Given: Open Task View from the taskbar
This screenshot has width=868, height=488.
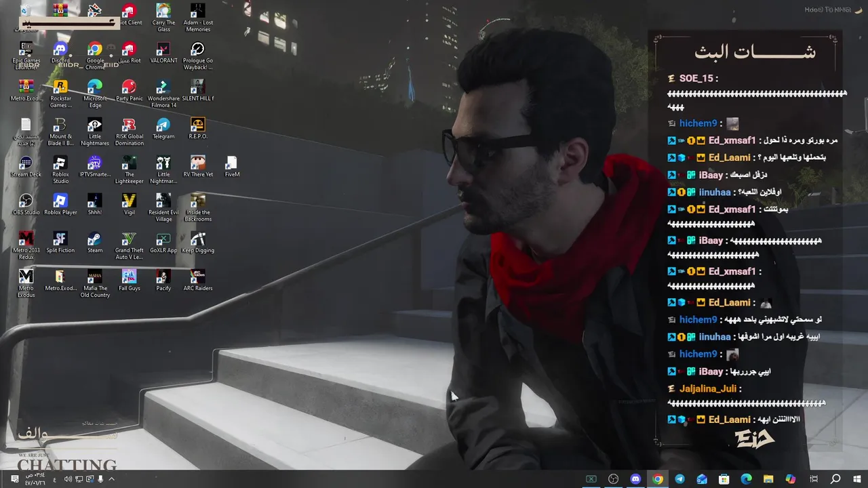Looking at the screenshot, I should (814, 479).
